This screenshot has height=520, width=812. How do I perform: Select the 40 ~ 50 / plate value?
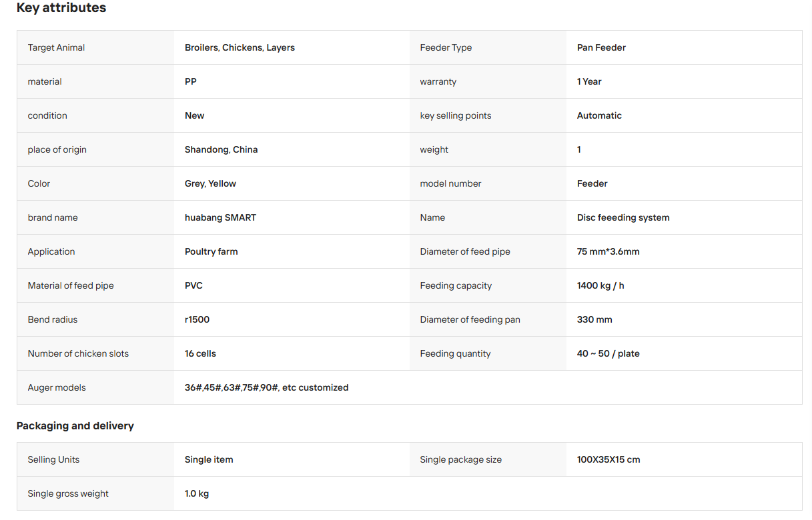pyautogui.click(x=608, y=353)
